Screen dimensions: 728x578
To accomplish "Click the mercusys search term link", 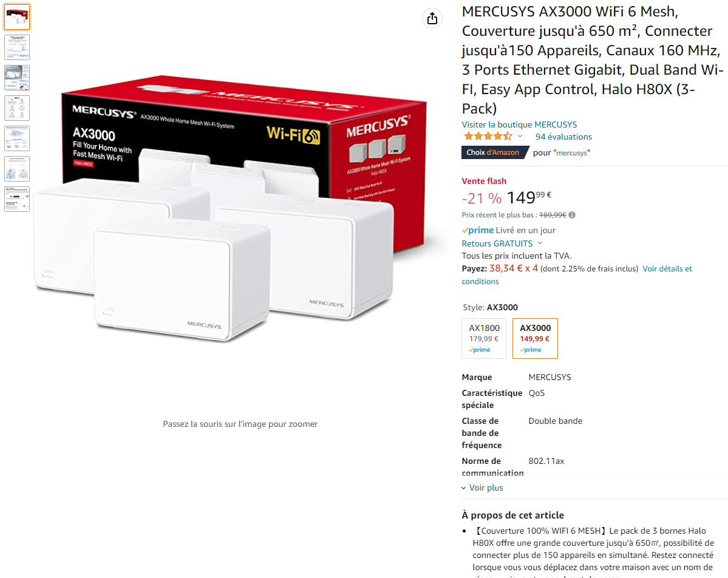I will coord(571,153).
